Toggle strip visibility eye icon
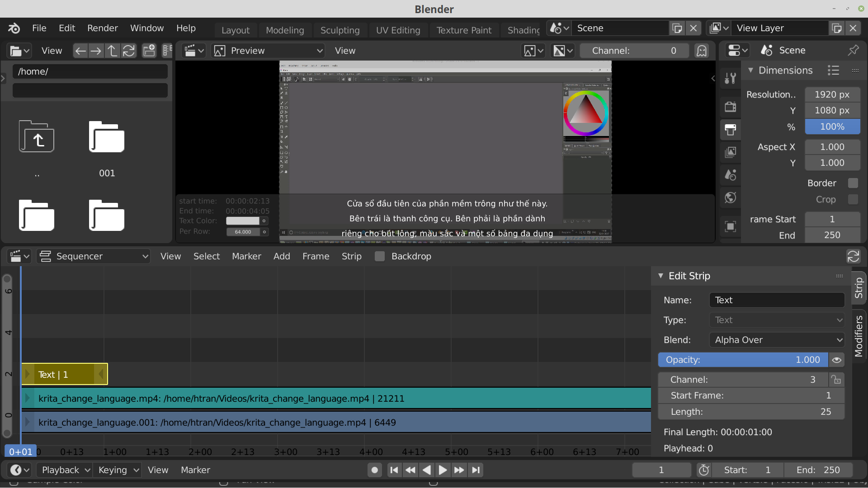Viewport: 868px width, 488px height. (x=837, y=360)
